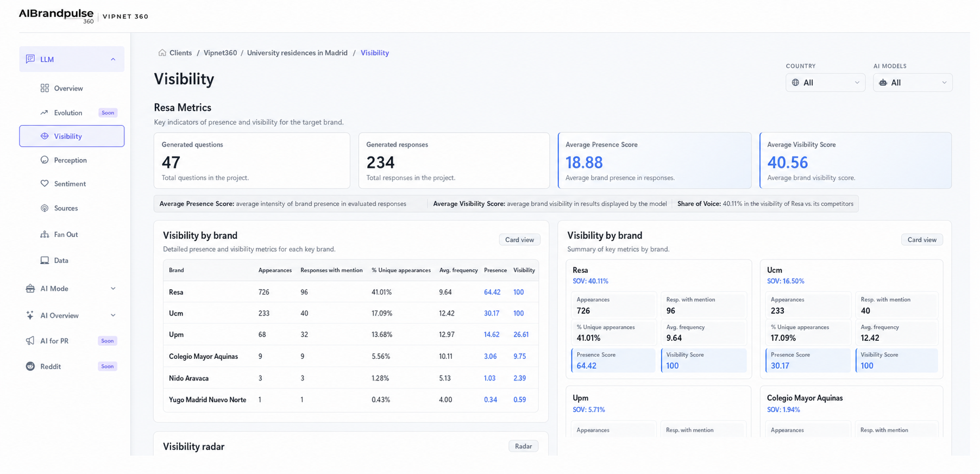Go to the Perception menu item
980x474 pixels.
72,160
